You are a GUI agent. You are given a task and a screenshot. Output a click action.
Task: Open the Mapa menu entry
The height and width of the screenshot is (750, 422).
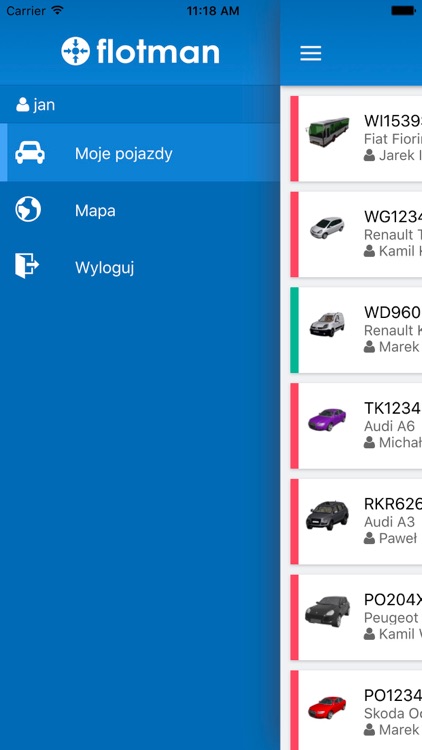click(x=140, y=210)
